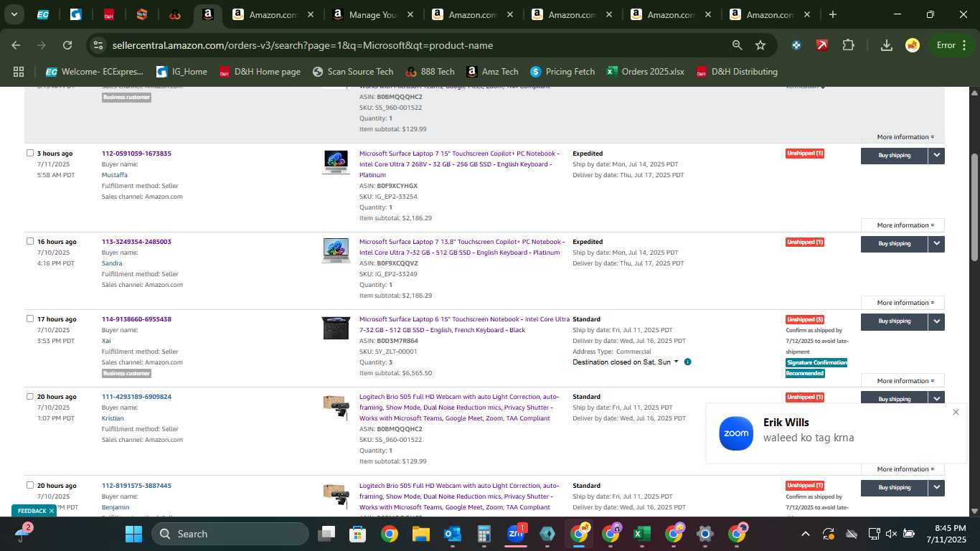The width and height of the screenshot is (980, 551).
Task: Open a new browser tab
Action: [x=833, y=14]
